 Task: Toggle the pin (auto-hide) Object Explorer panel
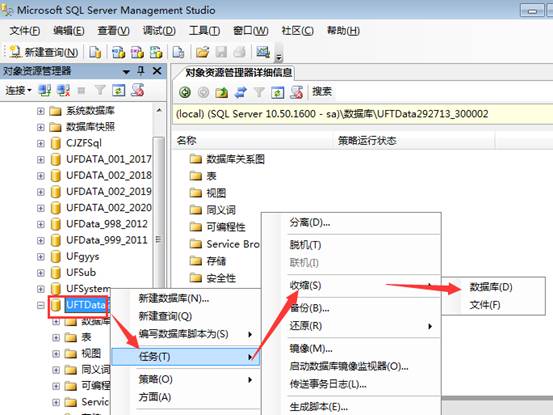[141, 71]
